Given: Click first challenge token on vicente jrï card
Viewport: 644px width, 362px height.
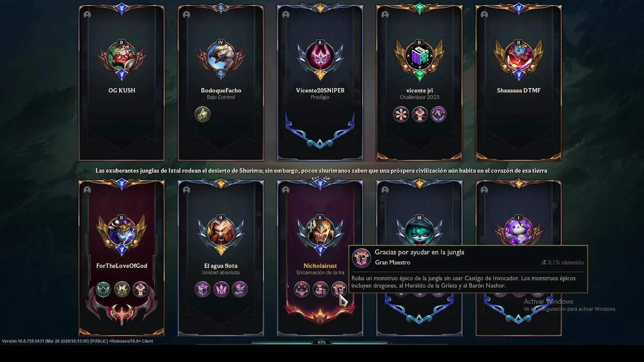Looking at the screenshot, I should (401, 114).
